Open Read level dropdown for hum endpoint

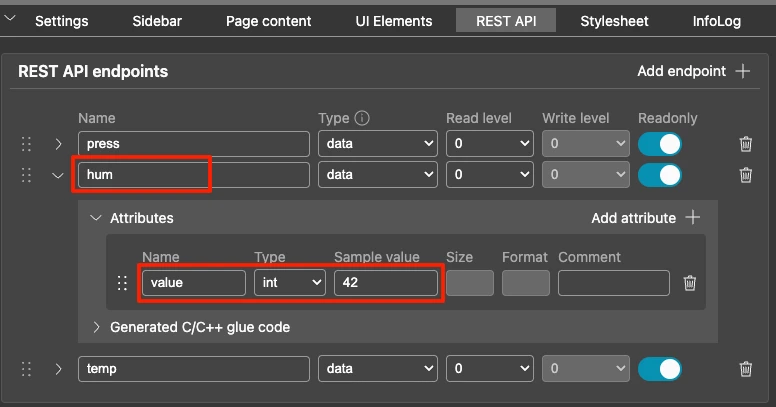490,175
